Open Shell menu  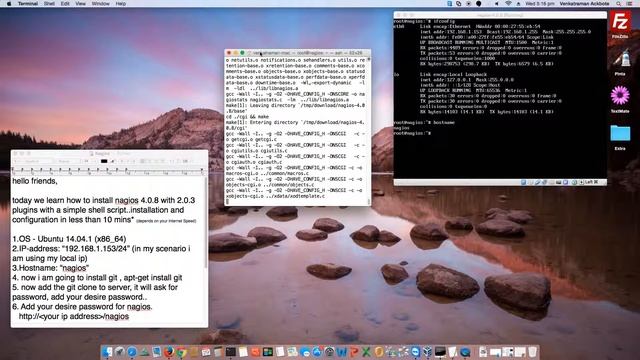(49, 3)
